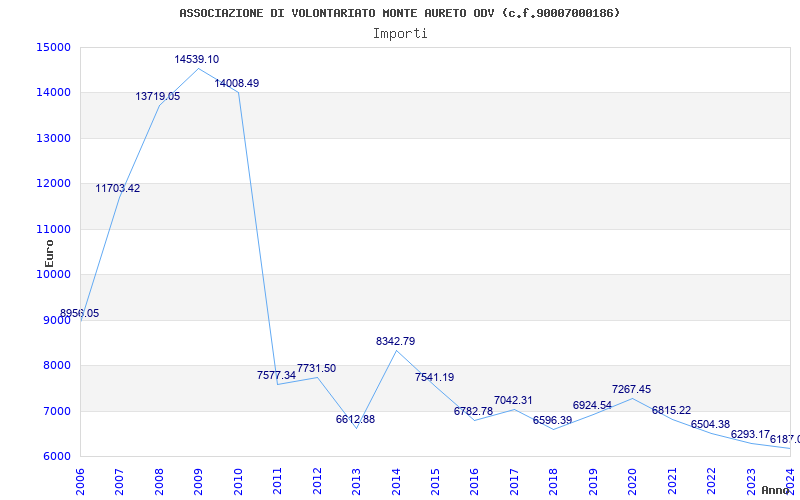Click the 6000 y-axis tick
This screenshot has height=500, width=800.
click(56, 457)
